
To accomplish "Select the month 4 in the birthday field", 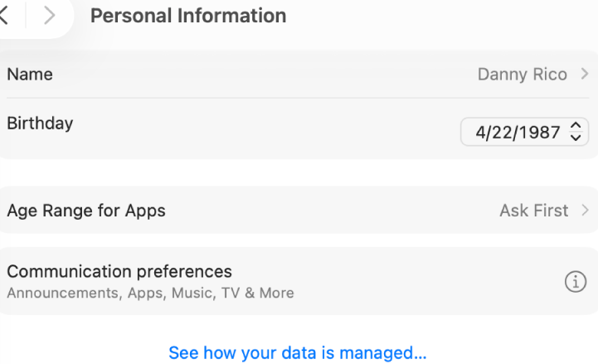I will [x=479, y=133].
